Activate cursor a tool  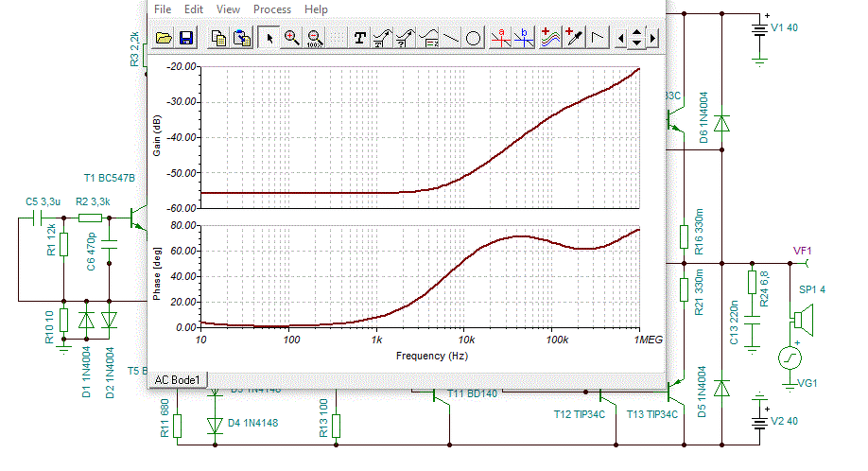(x=501, y=38)
